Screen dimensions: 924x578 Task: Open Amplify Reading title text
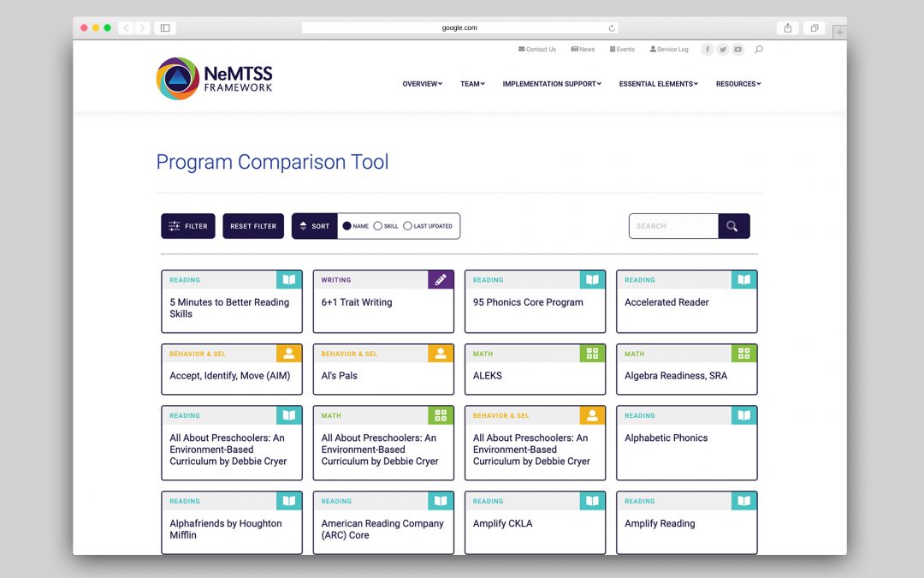(x=660, y=523)
